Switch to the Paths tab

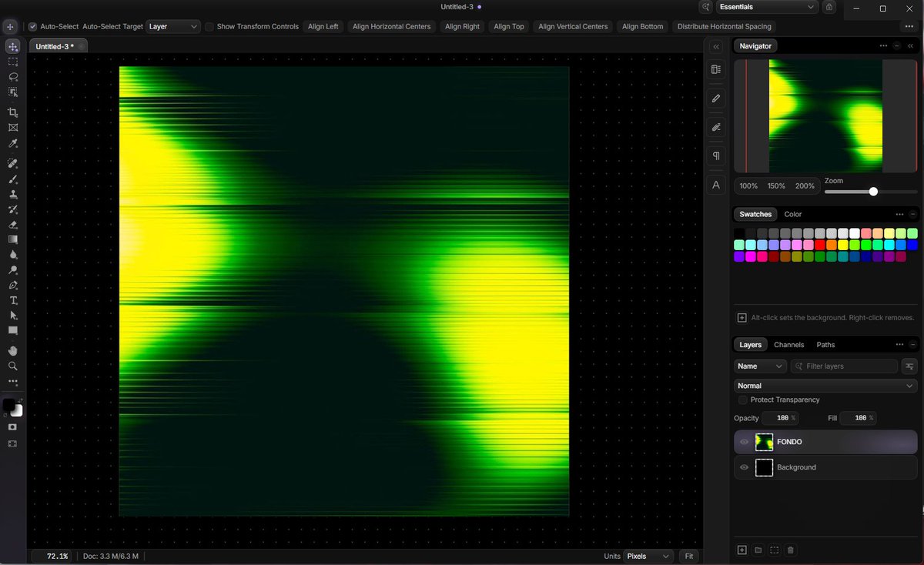click(825, 345)
